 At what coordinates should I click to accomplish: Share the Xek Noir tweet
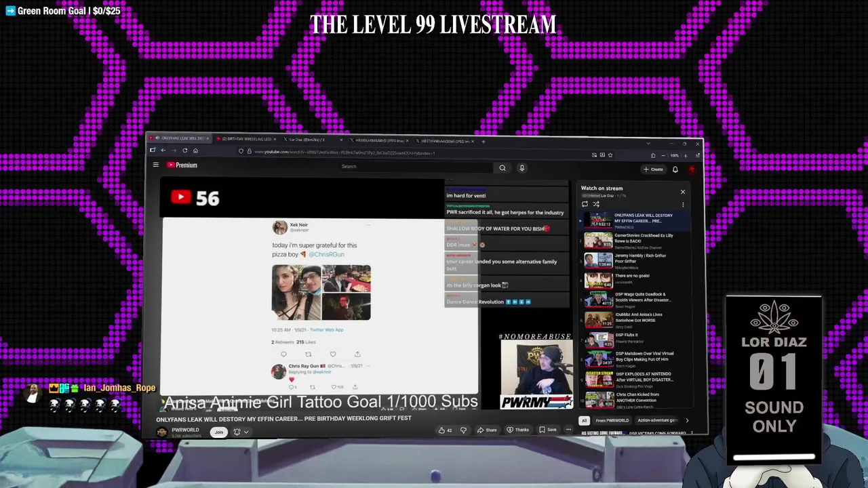(357, 354)
